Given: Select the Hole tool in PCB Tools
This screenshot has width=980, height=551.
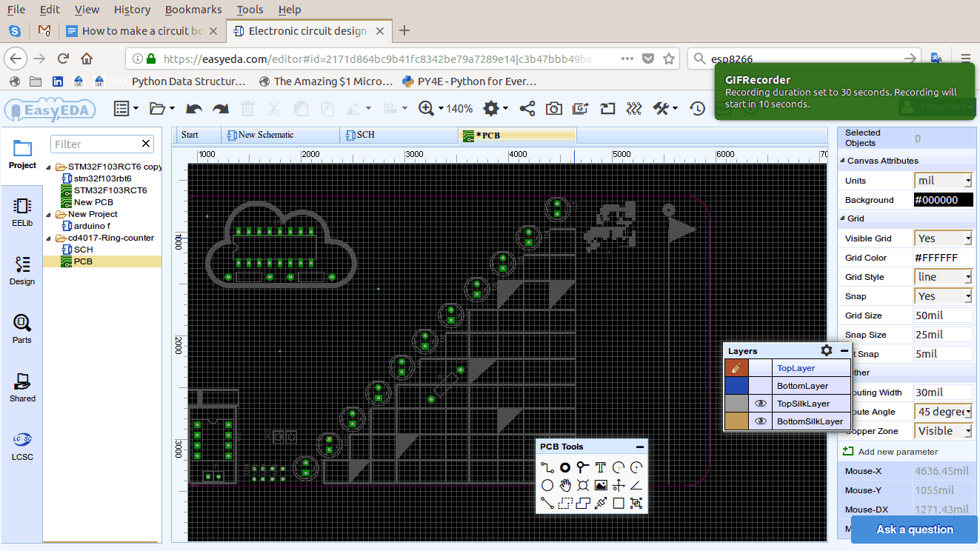Looking at the screenshot, I should 583,485.
